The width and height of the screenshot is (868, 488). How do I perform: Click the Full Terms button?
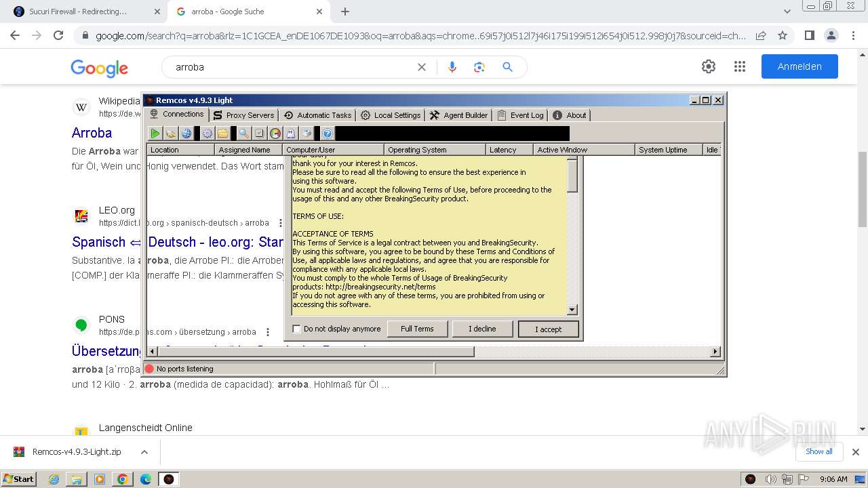417,329
